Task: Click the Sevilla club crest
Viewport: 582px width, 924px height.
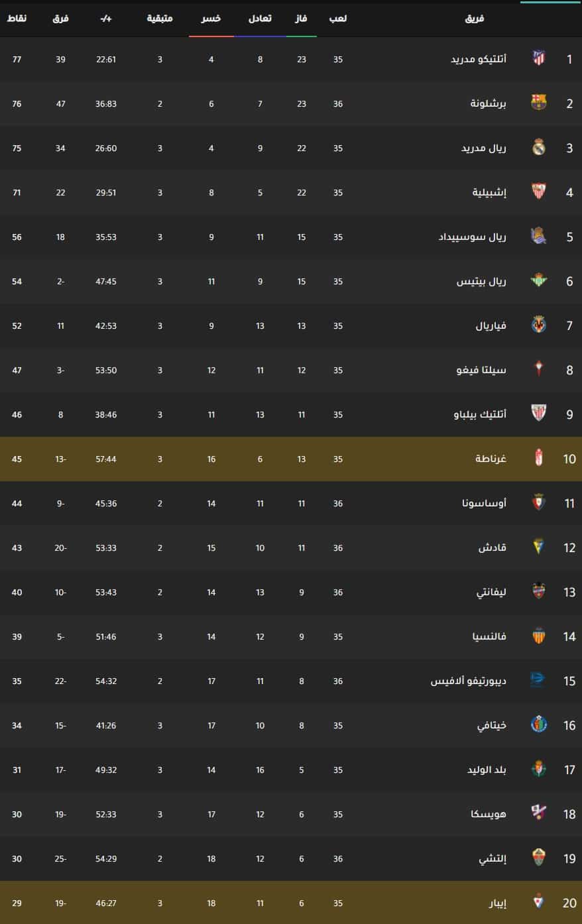Action: (x=539, y=192)
